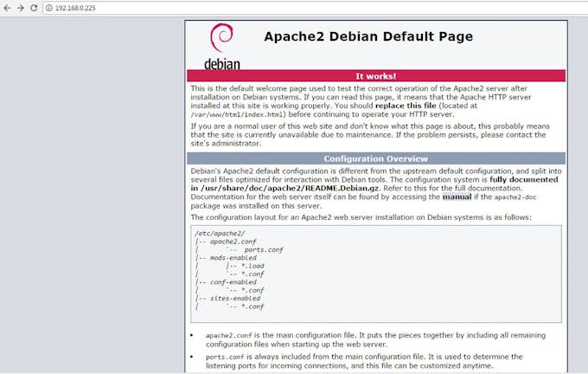Click the 'apache2-doc' package name text

coord(515,197)
